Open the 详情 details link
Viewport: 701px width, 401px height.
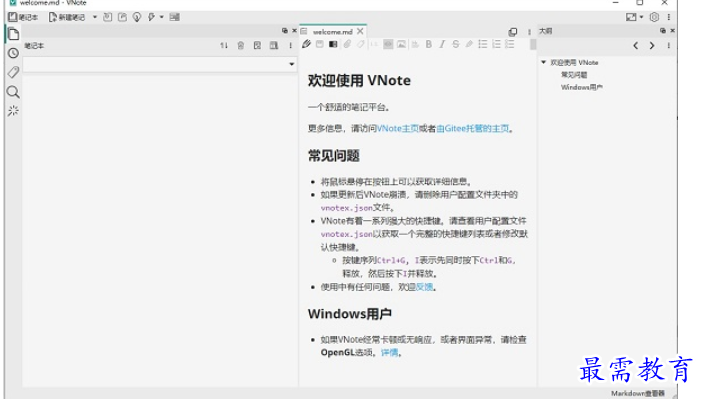pos(389,353)
